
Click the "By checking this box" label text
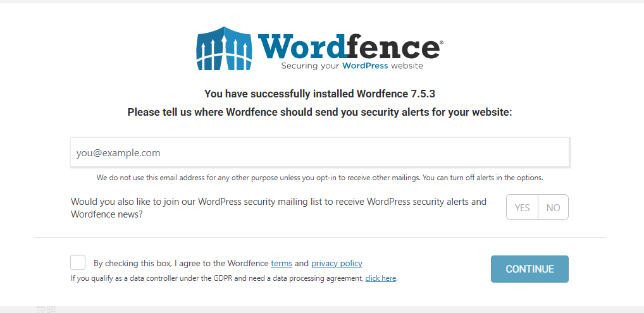pos(228,263)
